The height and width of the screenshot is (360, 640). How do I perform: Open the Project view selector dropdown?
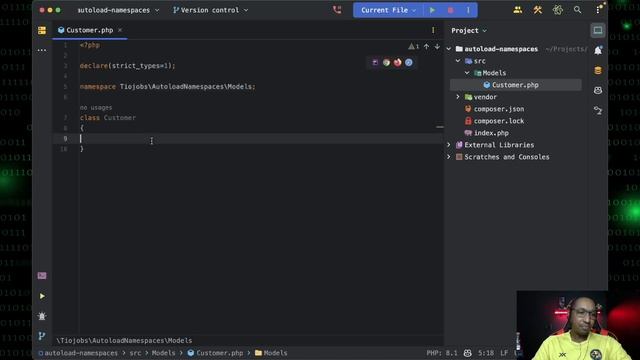click(x=469, y=31)
